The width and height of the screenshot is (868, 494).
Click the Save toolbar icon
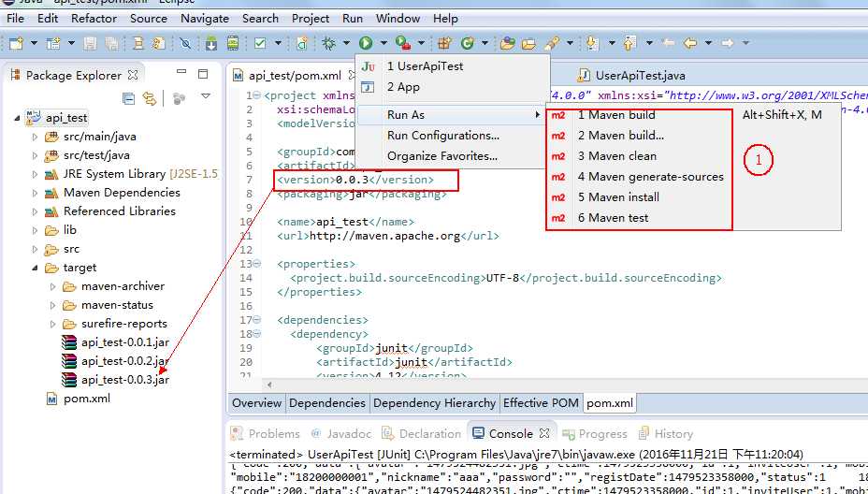pyautogui.click(x=90, y=43)
